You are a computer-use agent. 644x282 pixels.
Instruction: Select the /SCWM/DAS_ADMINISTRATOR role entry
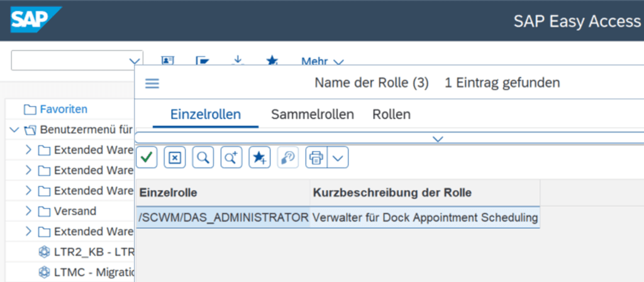coord(223,218)
